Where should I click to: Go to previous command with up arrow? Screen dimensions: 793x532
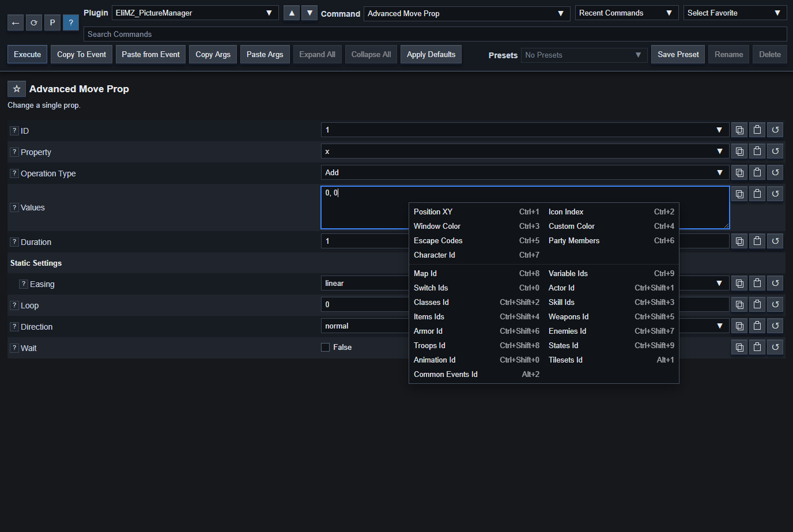click(x=292, y=13)
